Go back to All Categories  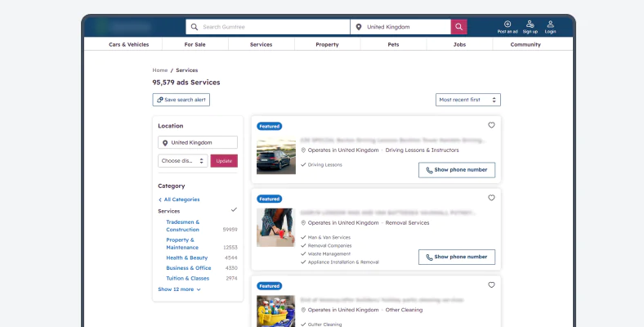[x=181, y=199]
